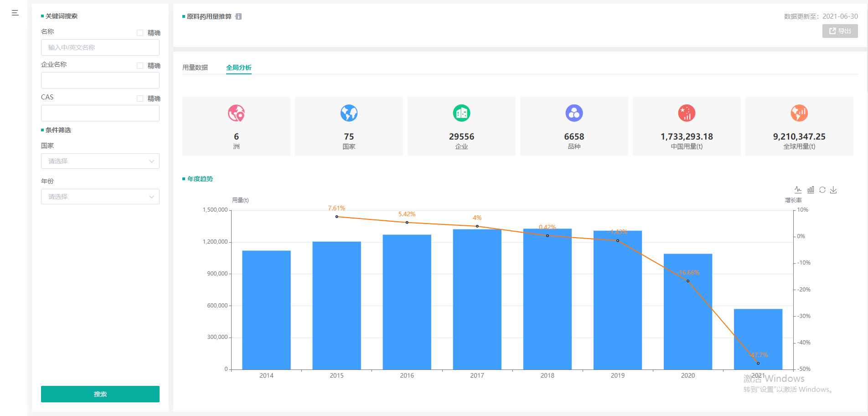This screenshot has height=416, width=868.
Task: Enable exact match for 名称
Action: point(140,33)
